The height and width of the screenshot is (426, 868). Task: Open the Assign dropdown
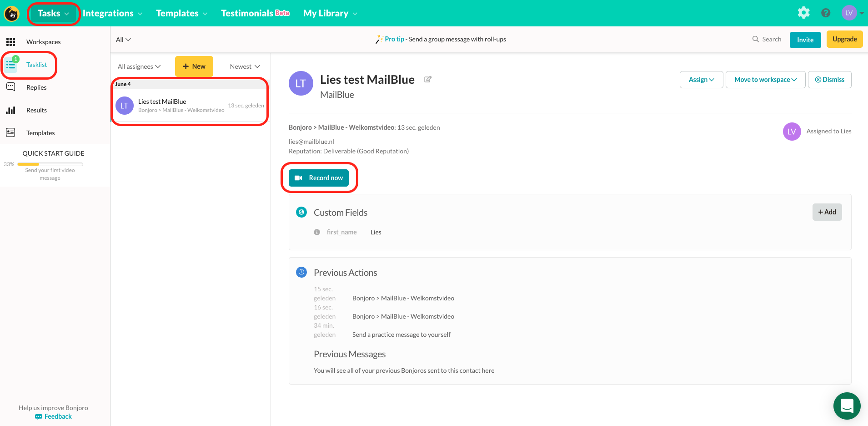[x=701, y=80]
